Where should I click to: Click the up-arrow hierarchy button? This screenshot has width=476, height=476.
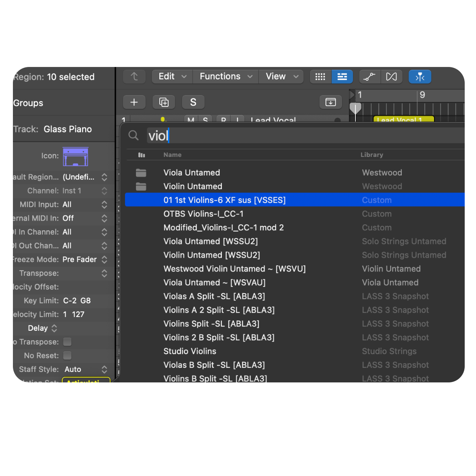click(134, 77)
